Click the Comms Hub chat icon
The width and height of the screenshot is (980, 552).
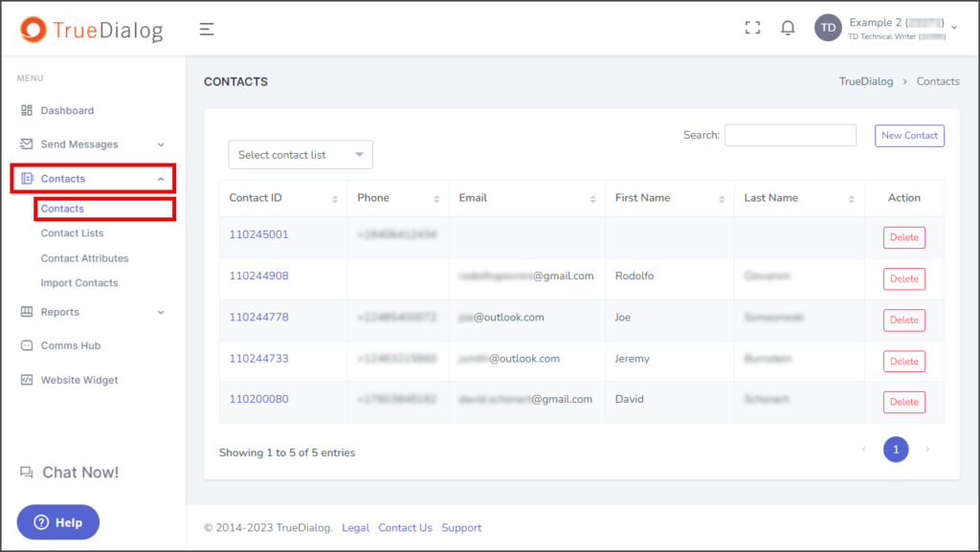tap(26, 345)
